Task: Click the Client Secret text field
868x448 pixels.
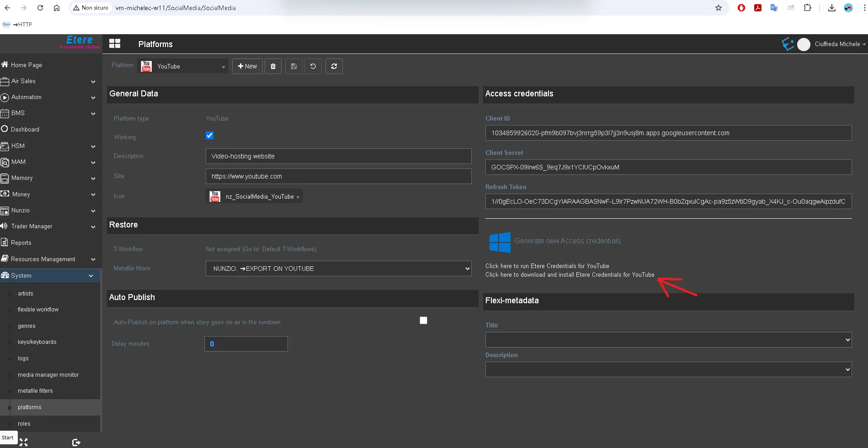Action: coord(668,167)
